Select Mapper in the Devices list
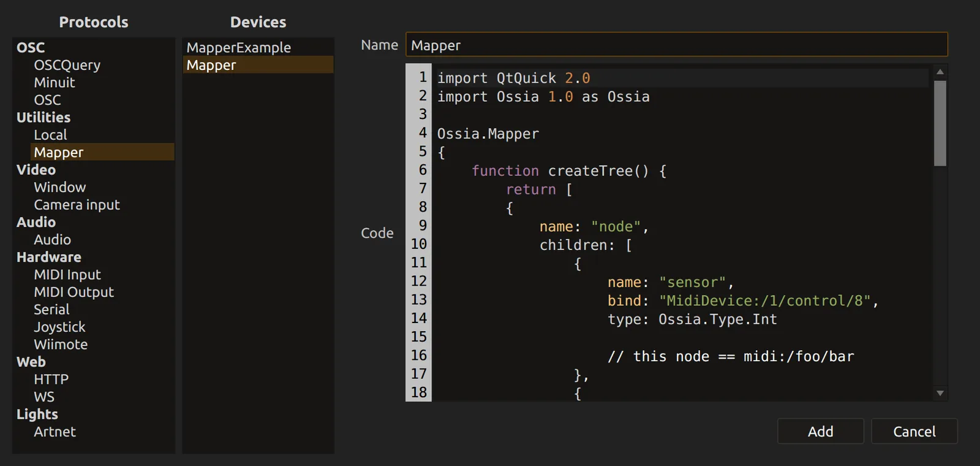This screenshot has width=980, height=466. pos(258,65)
